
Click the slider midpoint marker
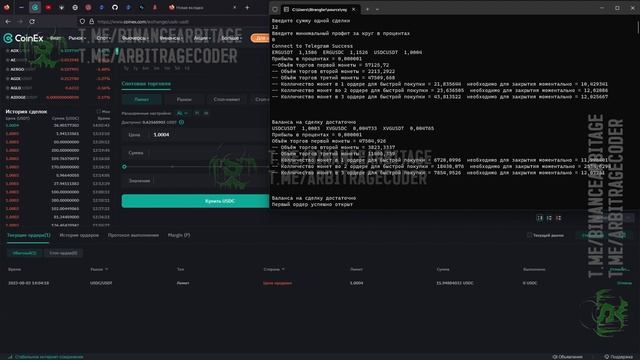172,167
